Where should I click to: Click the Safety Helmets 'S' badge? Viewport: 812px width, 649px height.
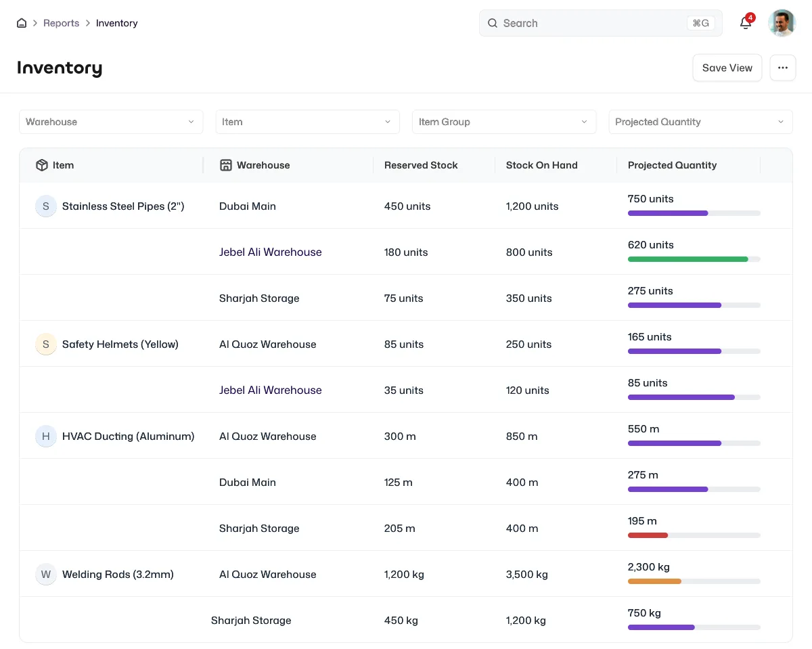click(x=46, y=344)
